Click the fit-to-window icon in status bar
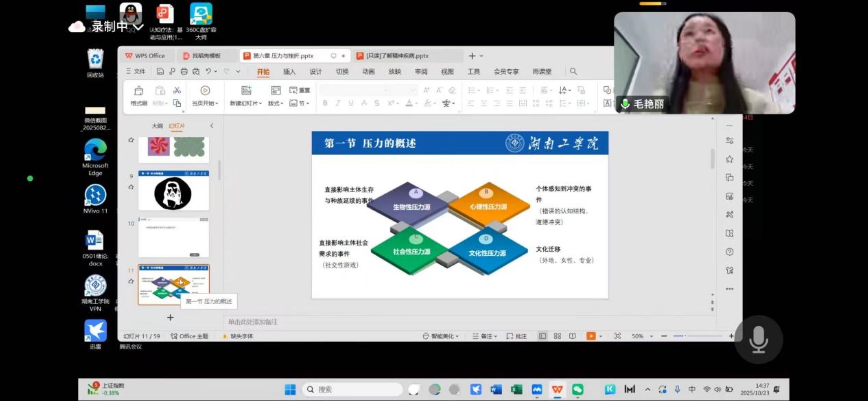868x401 pixels. 617,336
